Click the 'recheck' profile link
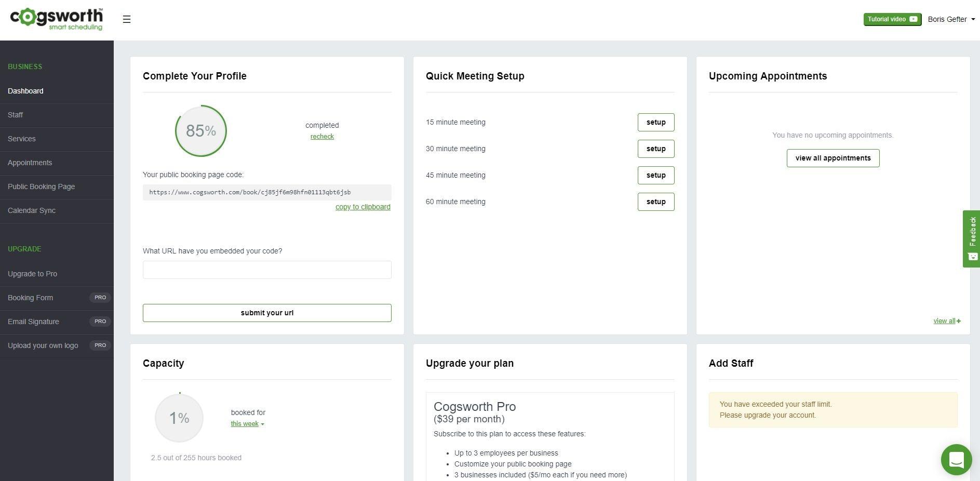 322,137
